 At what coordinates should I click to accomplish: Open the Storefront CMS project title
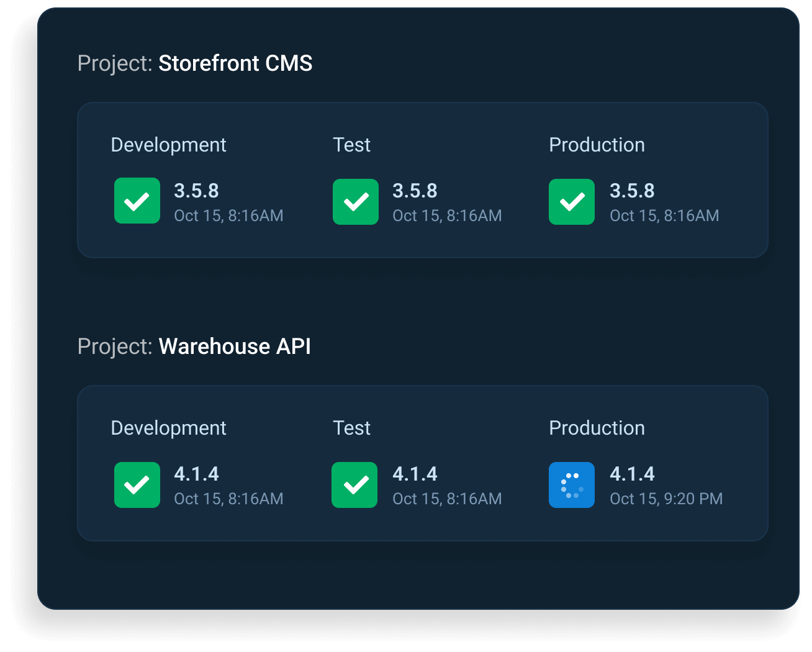point(195,63)
